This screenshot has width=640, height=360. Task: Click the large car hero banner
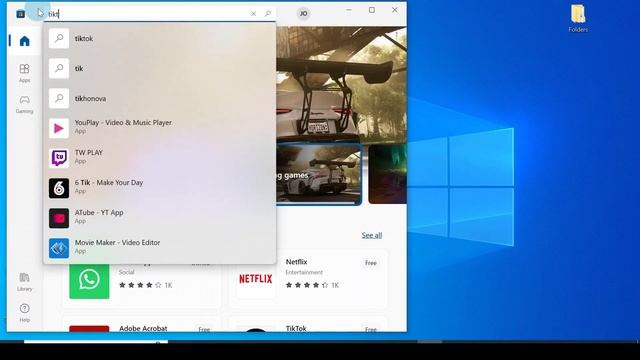click(x=341, y=84)
